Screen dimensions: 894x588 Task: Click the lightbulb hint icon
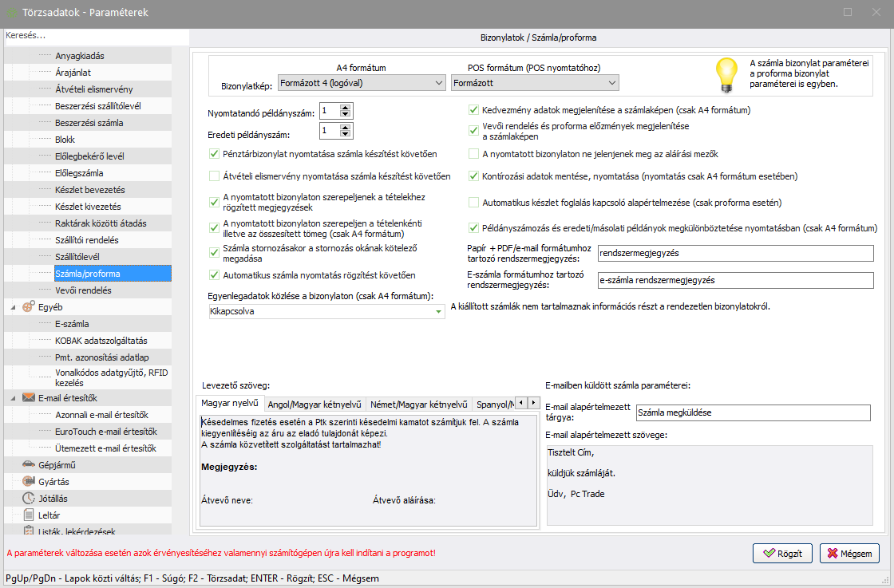click(x=725, y=74)
